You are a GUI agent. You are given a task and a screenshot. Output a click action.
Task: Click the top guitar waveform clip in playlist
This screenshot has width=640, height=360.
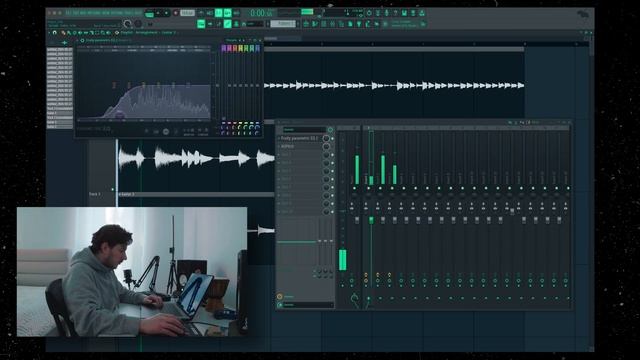point(394,86)
